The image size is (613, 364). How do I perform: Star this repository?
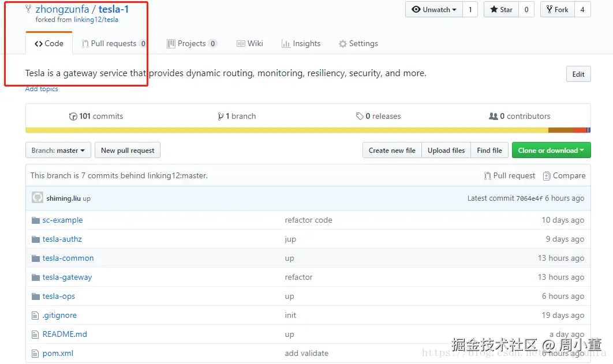pos(502,9)
